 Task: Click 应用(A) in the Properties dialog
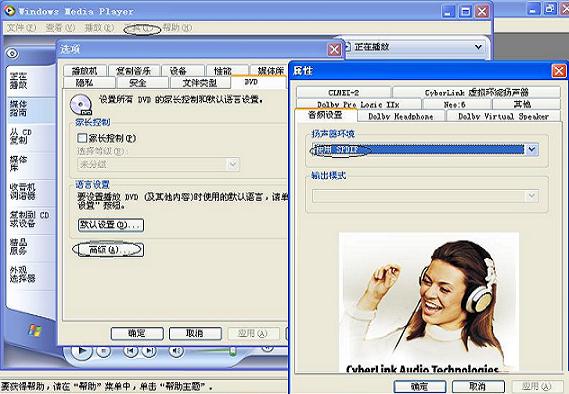536,386
